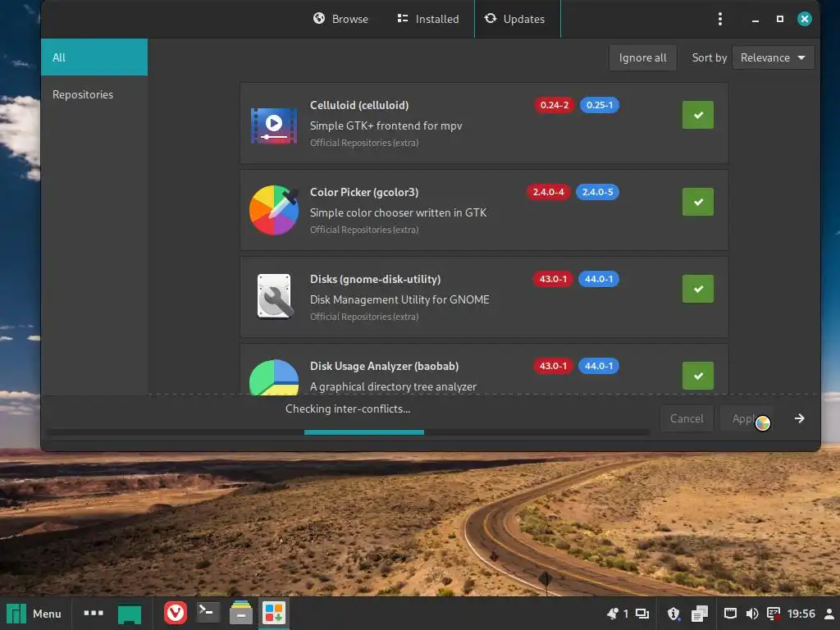Click the Disk Usage Analyzer baobab icon

[274, 377]
